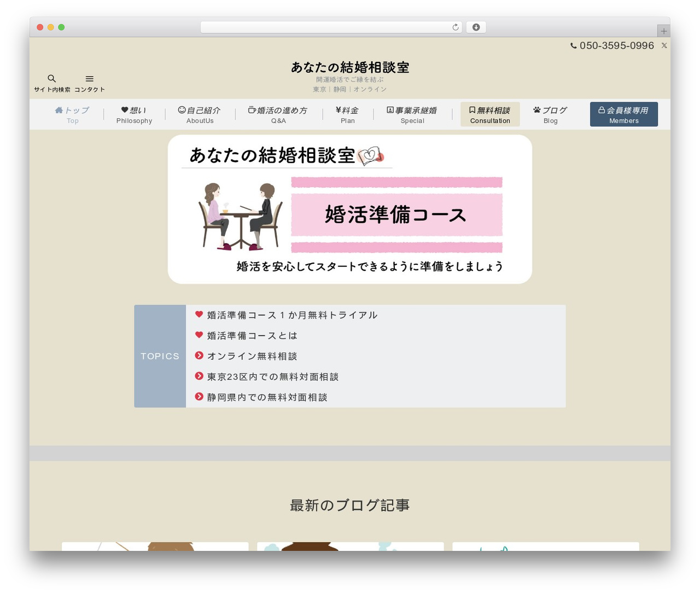Click the chevron icon next to 静岡県内での無料対面相談

[x=199, y=397]
